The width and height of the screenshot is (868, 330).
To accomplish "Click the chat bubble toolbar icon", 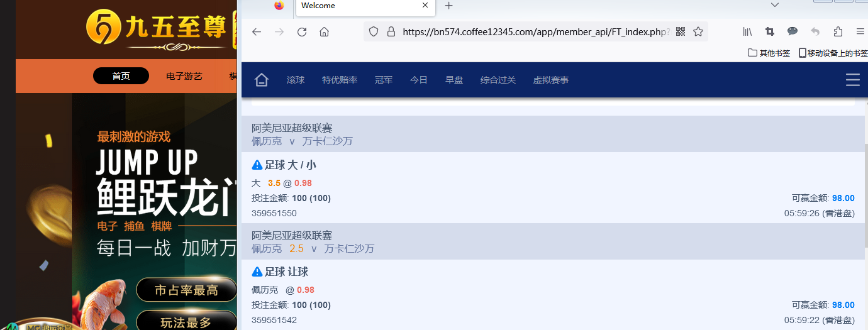I will click(793, 31).
